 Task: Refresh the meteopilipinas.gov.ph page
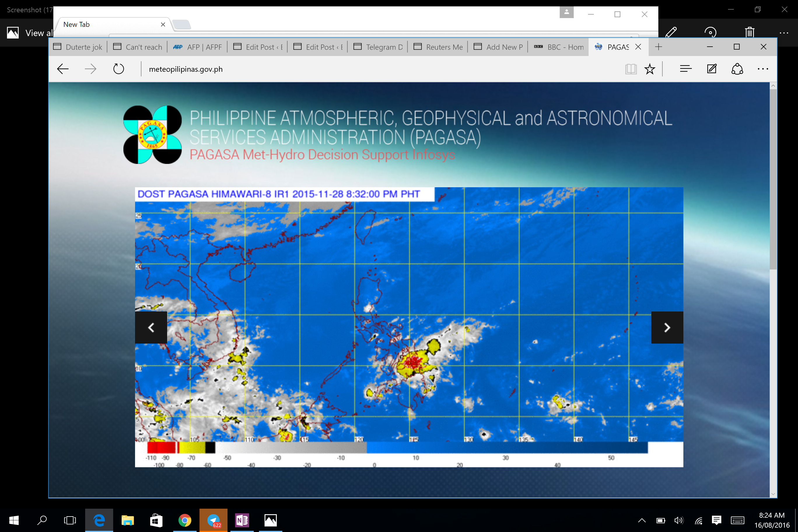pyautogui.click(x=118, y=69)
